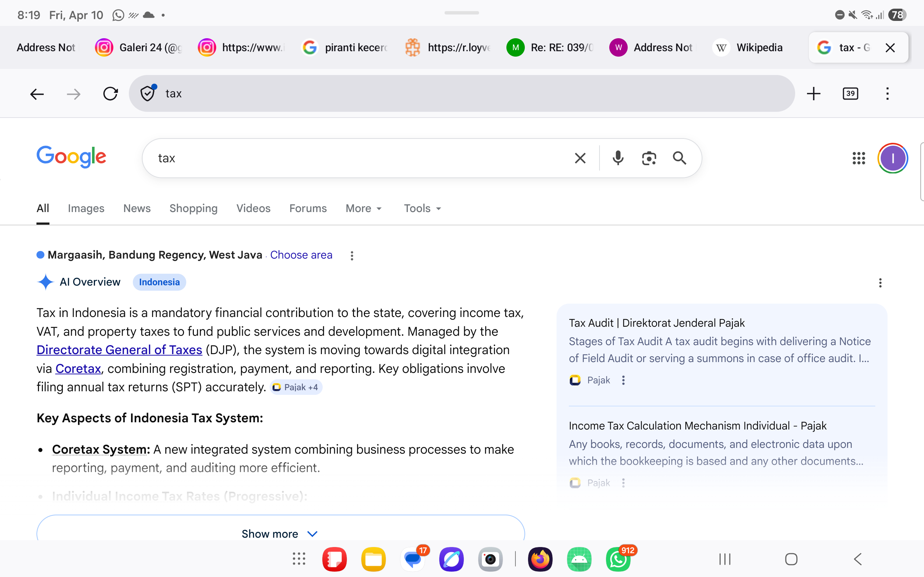The width and height of the screenshot is (924, 577).
Task: Click the Google account profile avatar
Action: pyautogui.click(x=892, y=158)
